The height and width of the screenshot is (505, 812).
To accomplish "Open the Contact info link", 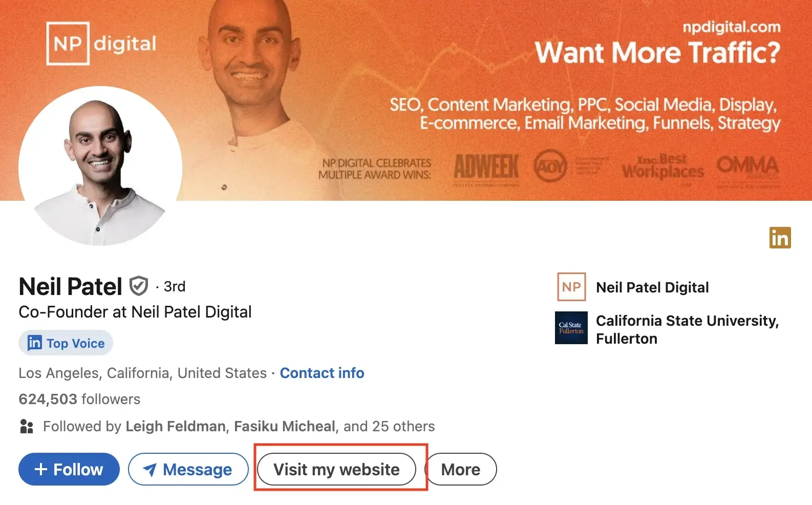I will (322, 373).
